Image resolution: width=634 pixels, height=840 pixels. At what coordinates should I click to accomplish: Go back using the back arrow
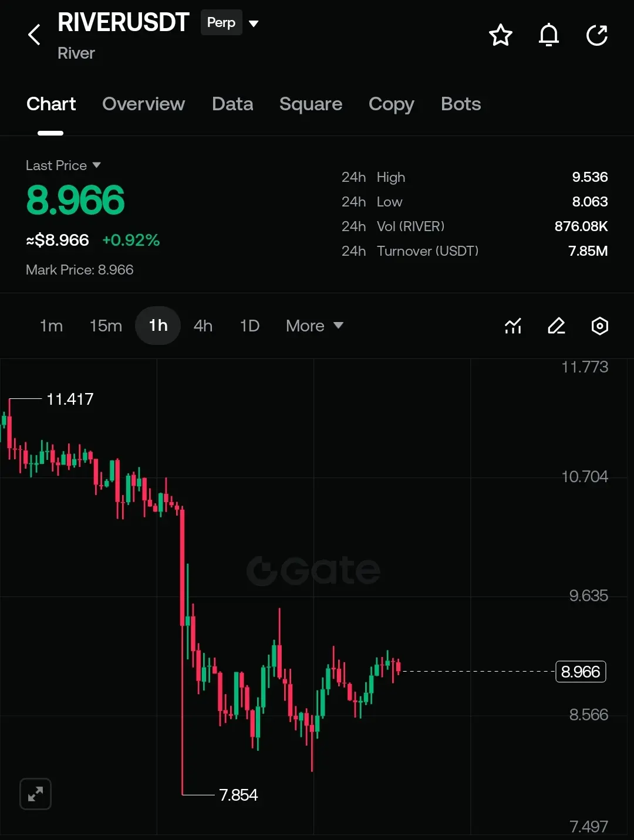pyautogui.click(x=35, y=35)
